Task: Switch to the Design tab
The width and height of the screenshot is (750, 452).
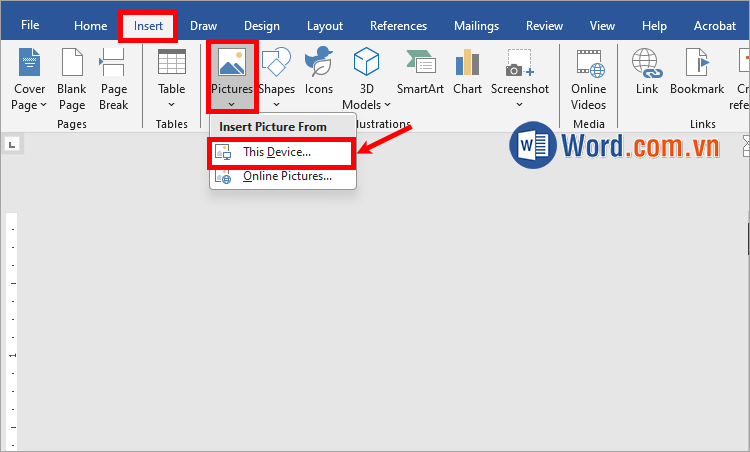Action: [262, 26]
